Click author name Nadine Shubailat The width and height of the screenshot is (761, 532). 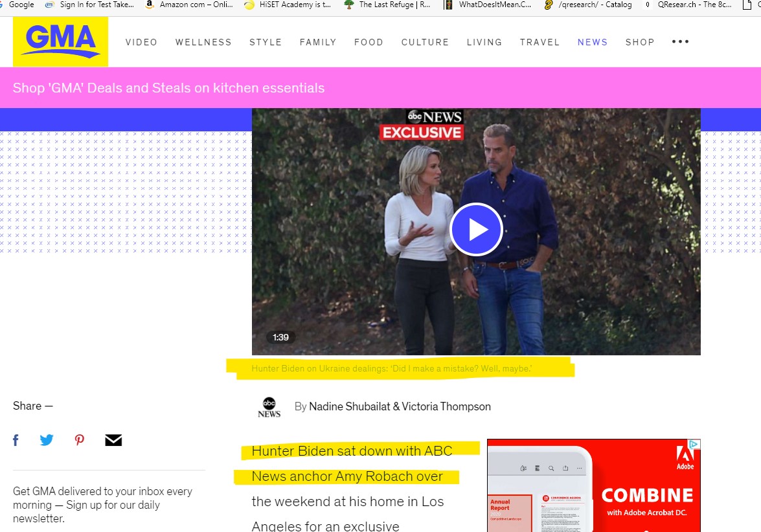[350, 406]
